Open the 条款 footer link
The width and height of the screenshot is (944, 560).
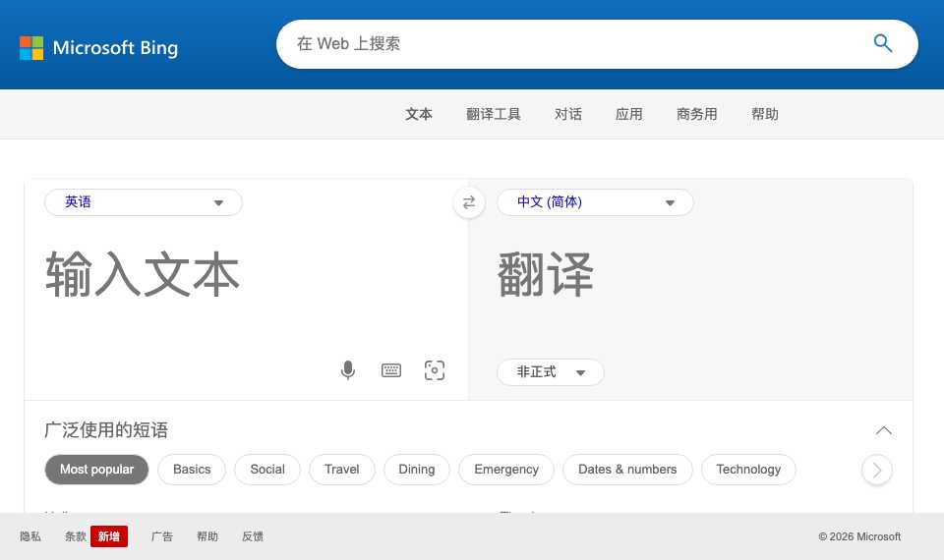click(76, 536)
